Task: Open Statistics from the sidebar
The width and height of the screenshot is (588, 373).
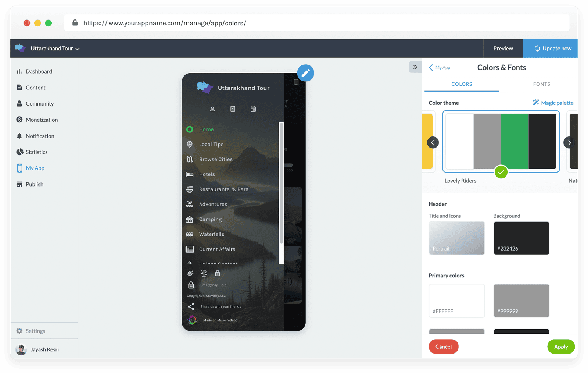Action: (x=36, y=152)
